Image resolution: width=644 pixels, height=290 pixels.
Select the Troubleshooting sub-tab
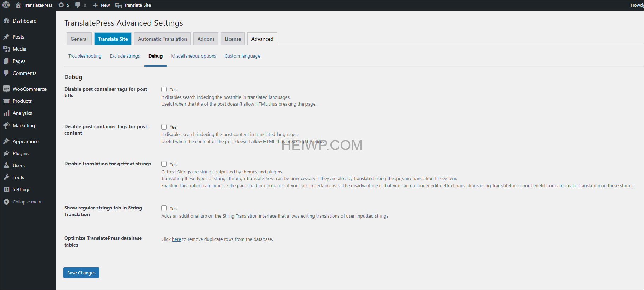[x=85, y=56]
